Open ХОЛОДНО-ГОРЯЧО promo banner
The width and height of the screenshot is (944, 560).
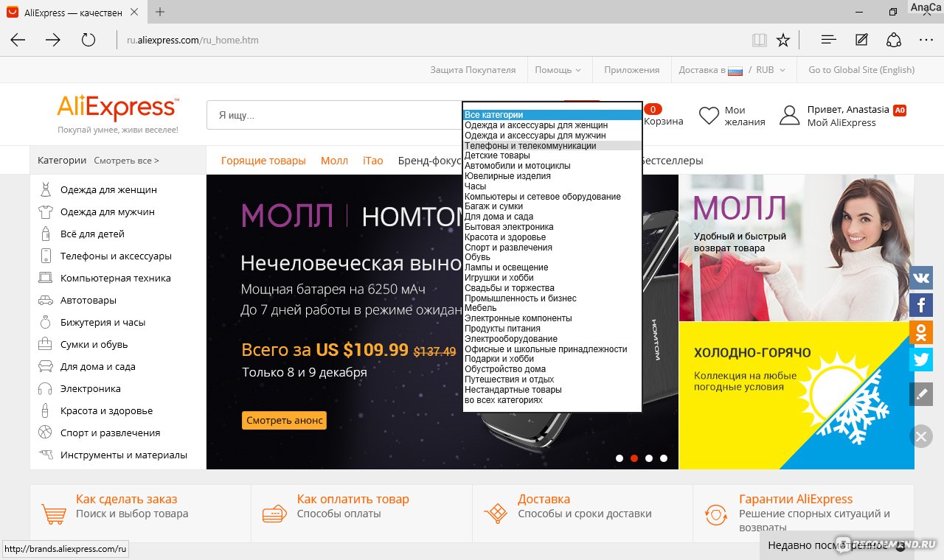tap(796, 396)
